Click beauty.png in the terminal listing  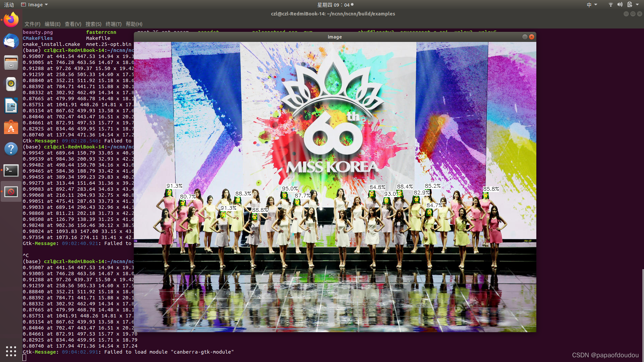click(38, 32)
